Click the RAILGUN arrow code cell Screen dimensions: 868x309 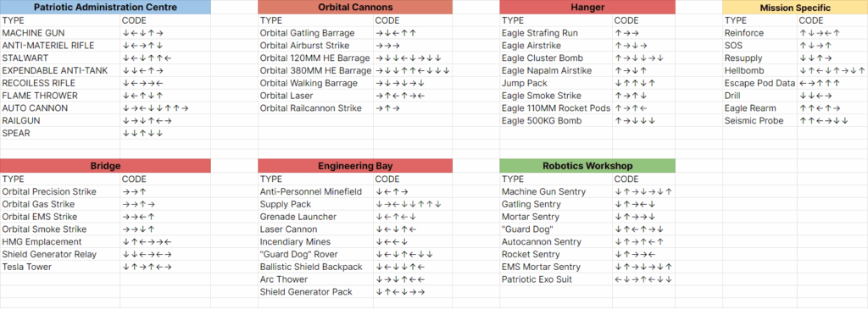(x=165, y=120)
